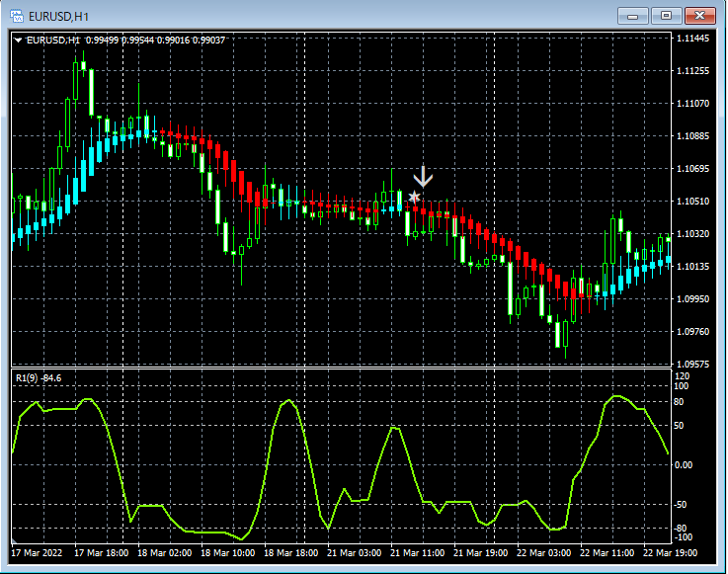
Task: Click the -100 level on indicator scale
Action: 684,537
